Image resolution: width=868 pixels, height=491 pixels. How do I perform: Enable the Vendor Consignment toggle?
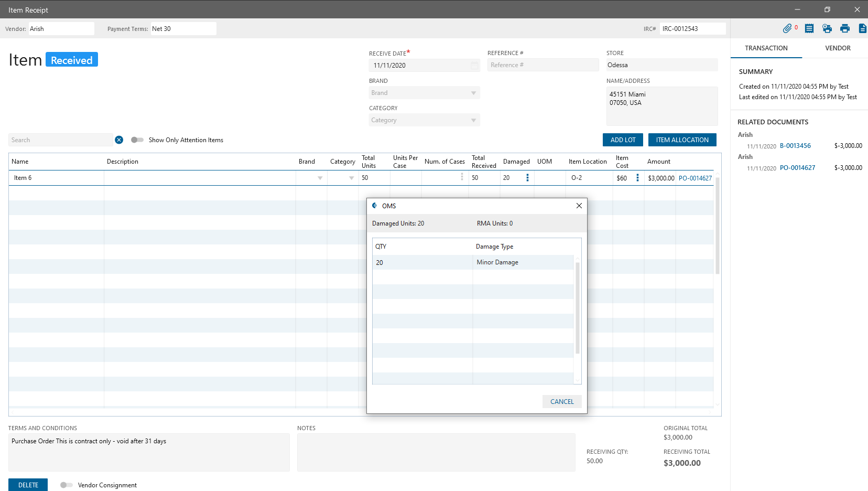click(67, 485)
